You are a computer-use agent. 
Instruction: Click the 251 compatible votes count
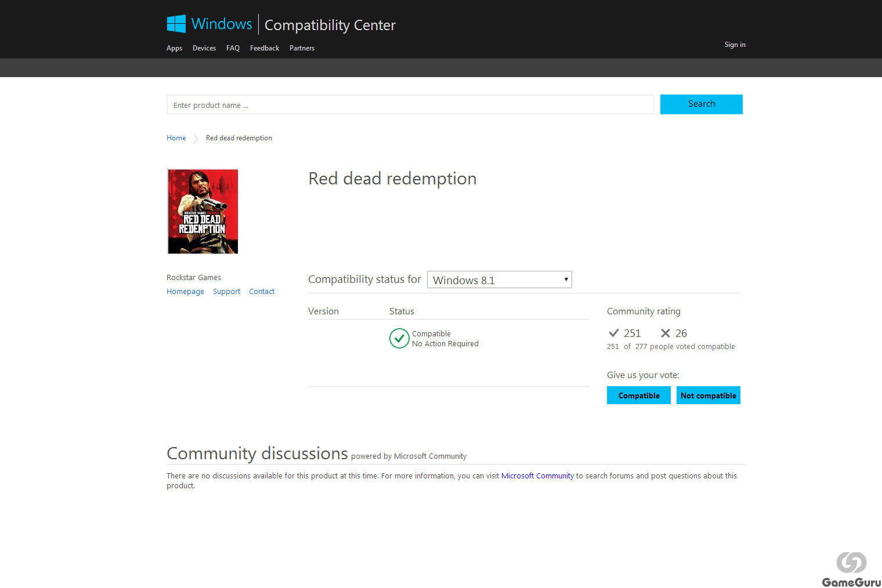(632, 333)
